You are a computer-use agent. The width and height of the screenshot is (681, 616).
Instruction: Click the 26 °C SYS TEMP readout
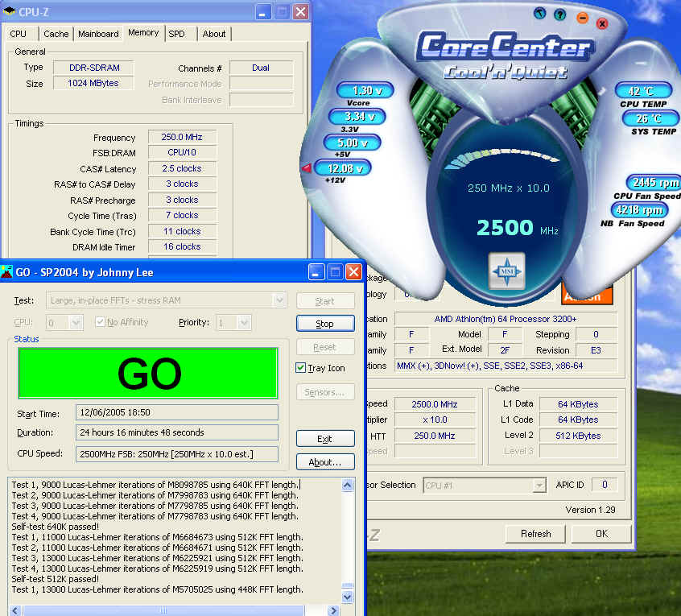(x=650, y=118)
